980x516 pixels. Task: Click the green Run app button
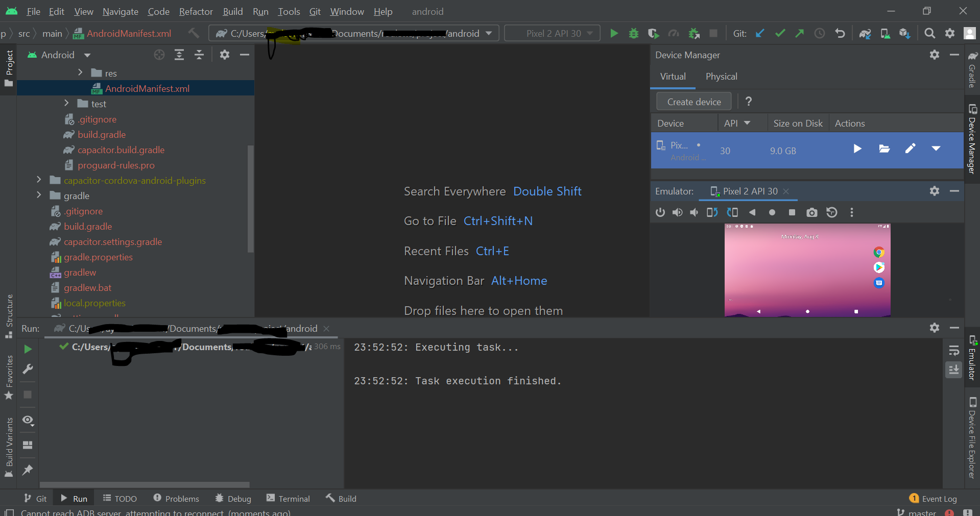coord(614,34)
